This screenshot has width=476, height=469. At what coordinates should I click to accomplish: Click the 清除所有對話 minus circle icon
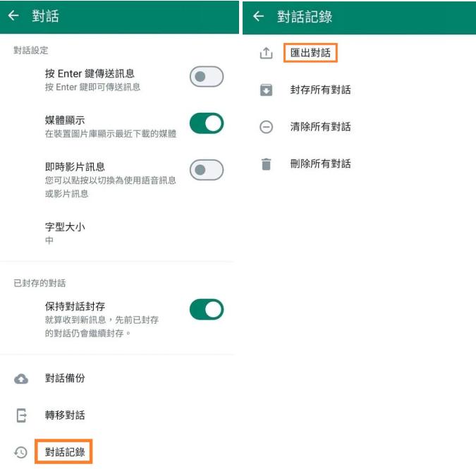[x=266, y=128]
